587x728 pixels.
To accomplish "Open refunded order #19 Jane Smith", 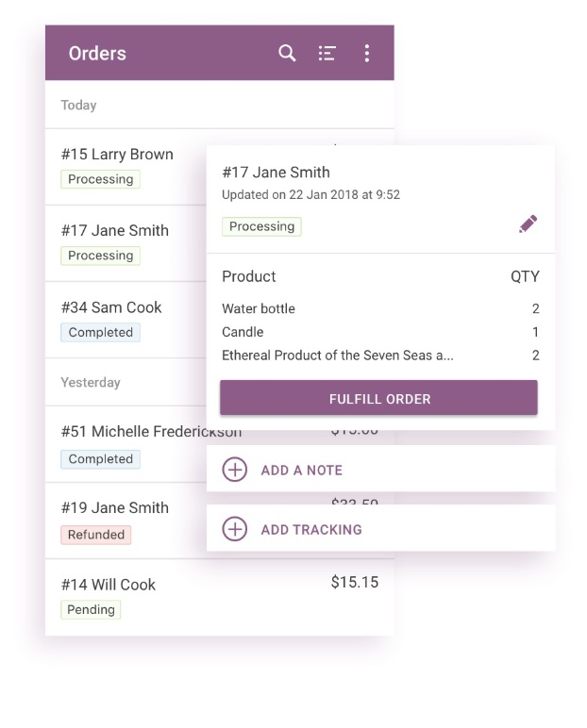I will [115, 508].
